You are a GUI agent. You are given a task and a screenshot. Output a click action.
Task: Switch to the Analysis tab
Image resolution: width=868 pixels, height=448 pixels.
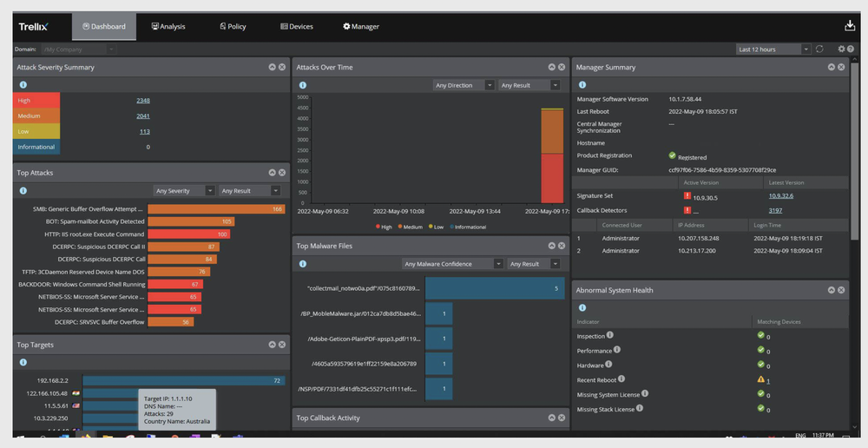click(168, 27)
